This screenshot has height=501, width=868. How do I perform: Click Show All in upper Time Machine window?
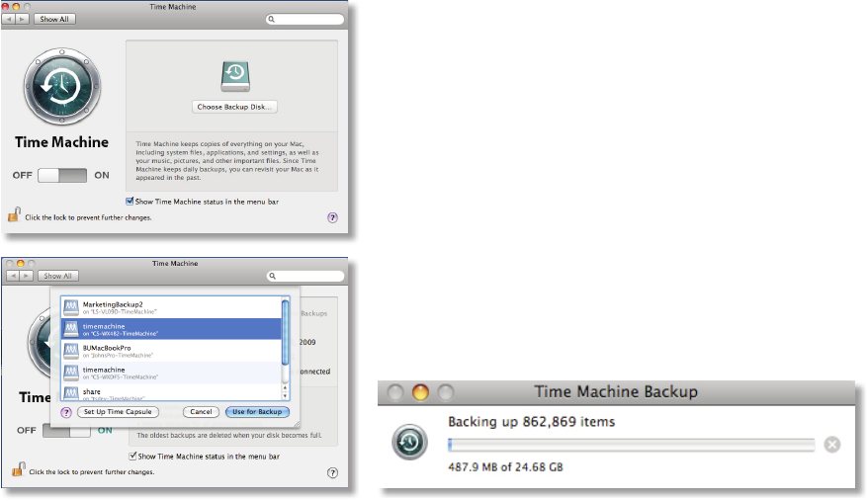[54, 19]
